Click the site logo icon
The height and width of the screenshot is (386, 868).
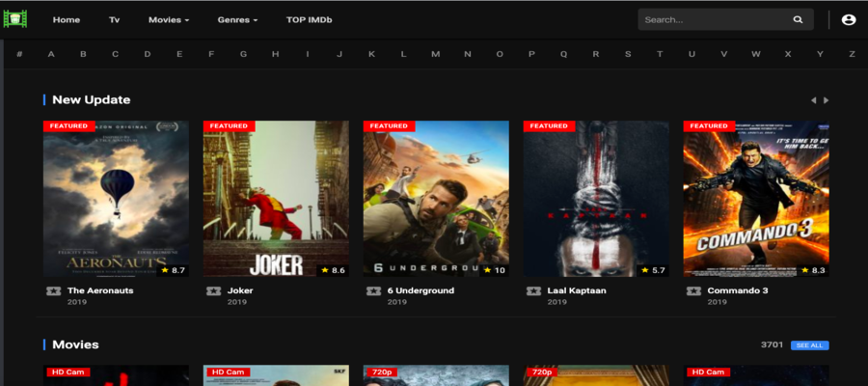[14, 19]
